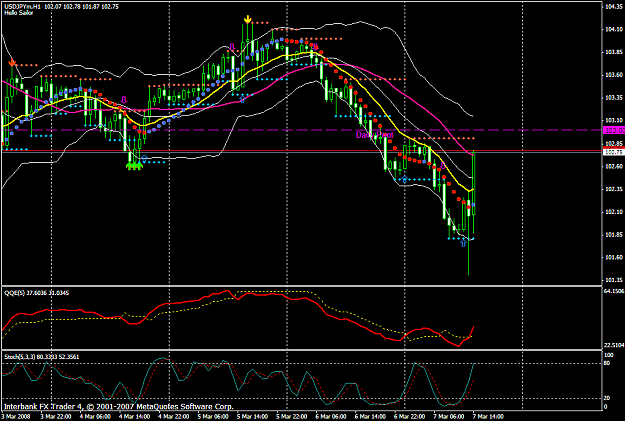Click the 'USDJPYm,H1' chart title text
This screenshot has height=421, width=625.
tap(22, 6)
